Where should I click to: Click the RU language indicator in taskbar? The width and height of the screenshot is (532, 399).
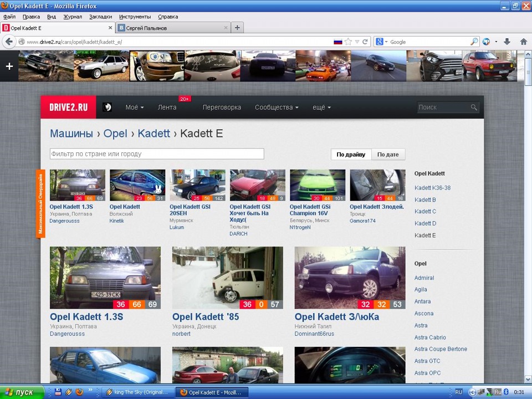tap(458, 392)
